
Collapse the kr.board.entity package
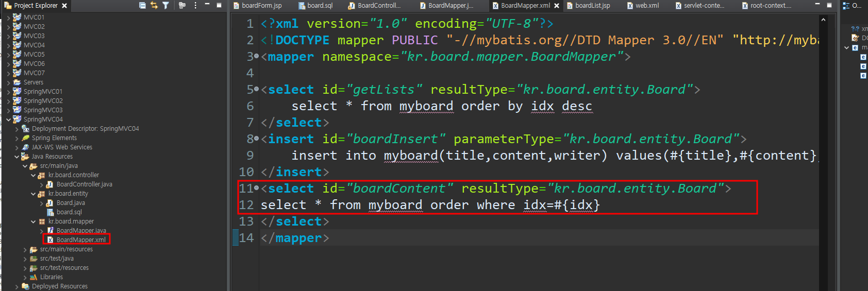point(34,194)
